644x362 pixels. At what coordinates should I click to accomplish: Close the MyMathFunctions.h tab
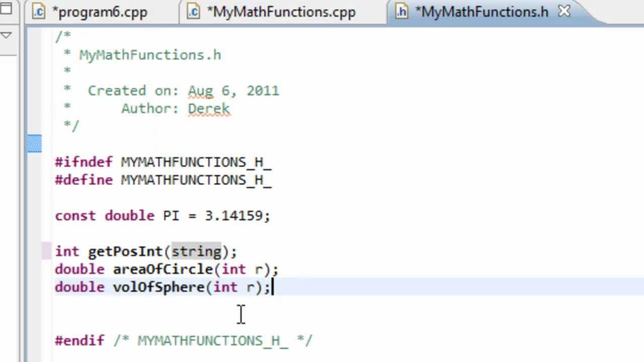(564, 11)
